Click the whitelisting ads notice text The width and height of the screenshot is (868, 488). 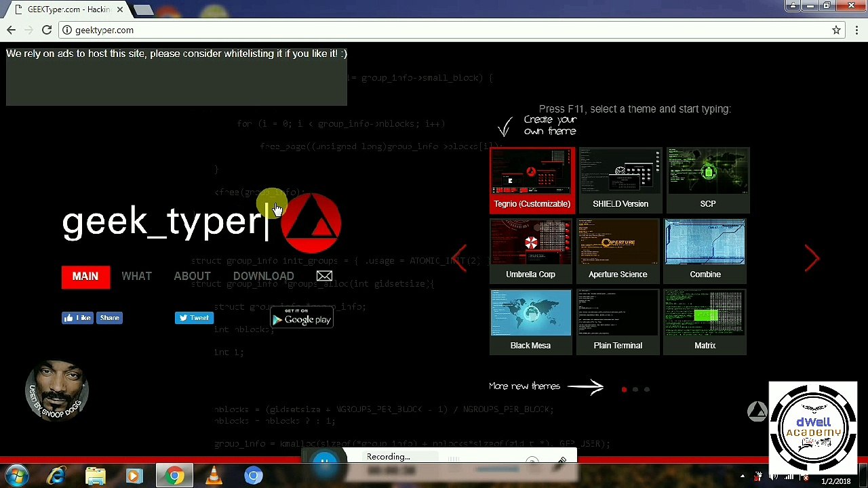(x=176, y=54)
